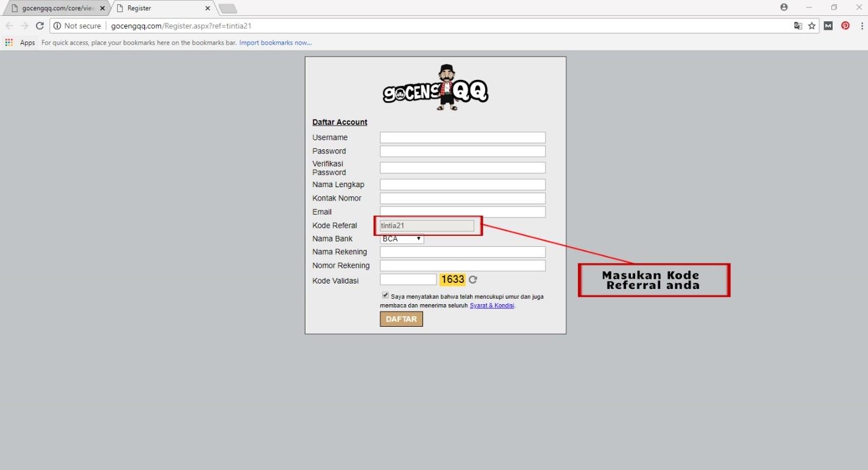Bookmark this page with star icon
This screenshot has height=470, width=868.
pos(812,26)
